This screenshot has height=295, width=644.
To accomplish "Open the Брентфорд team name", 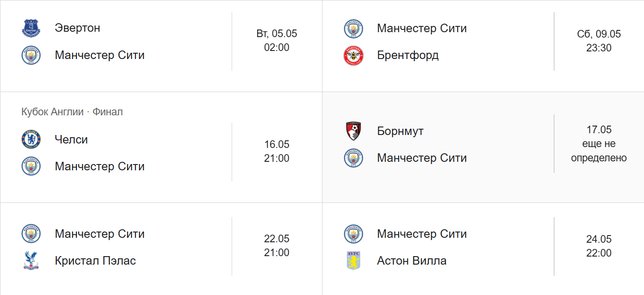I will (x=407, y=55).
